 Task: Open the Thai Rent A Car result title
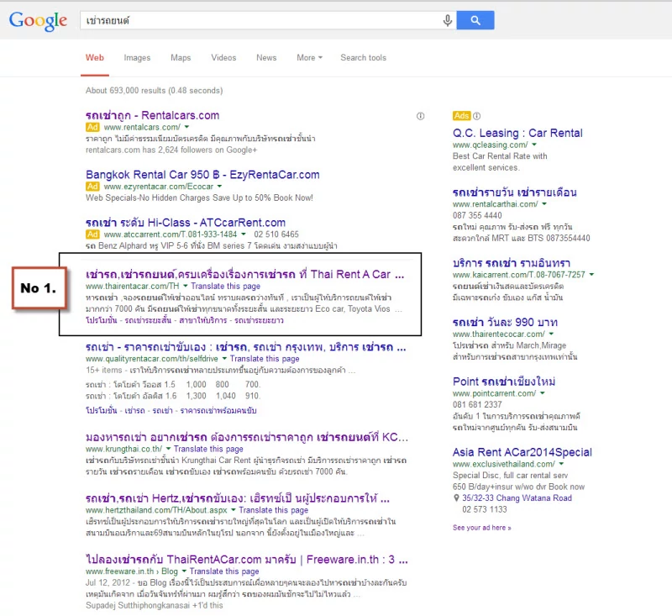244,274
